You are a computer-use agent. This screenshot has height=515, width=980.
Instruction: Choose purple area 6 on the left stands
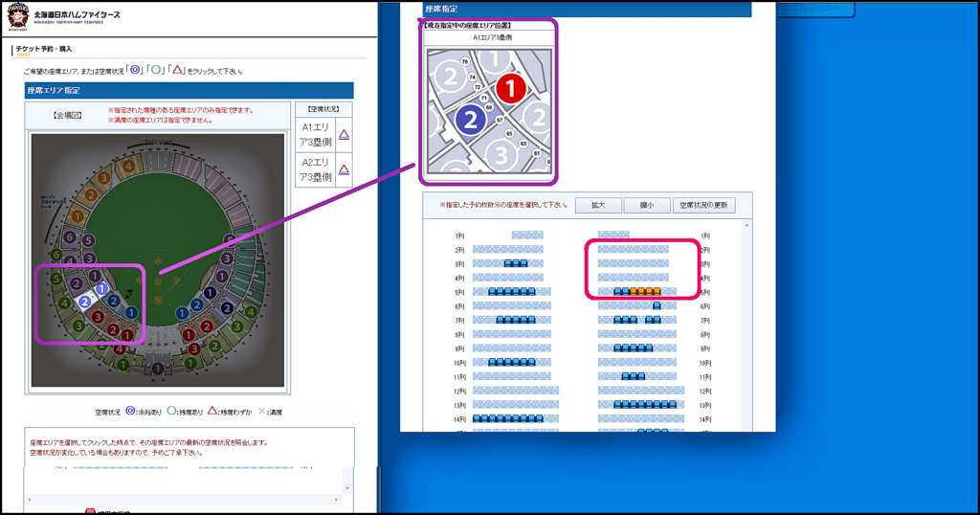[69, 237]
